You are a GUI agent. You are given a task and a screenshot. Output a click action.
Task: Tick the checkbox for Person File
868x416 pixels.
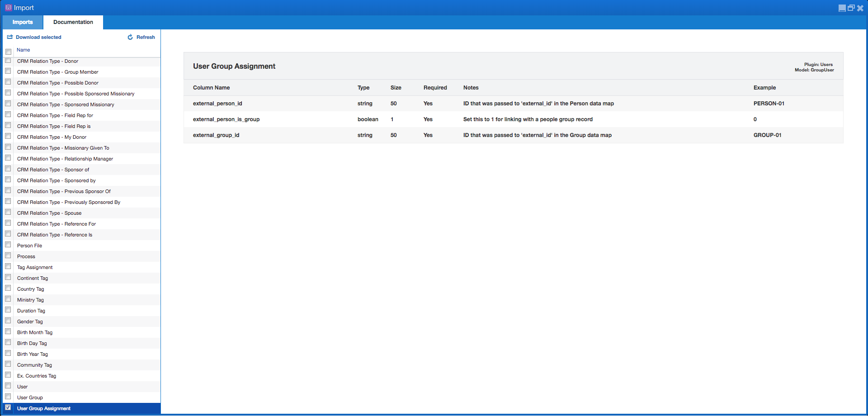[8, 245]
